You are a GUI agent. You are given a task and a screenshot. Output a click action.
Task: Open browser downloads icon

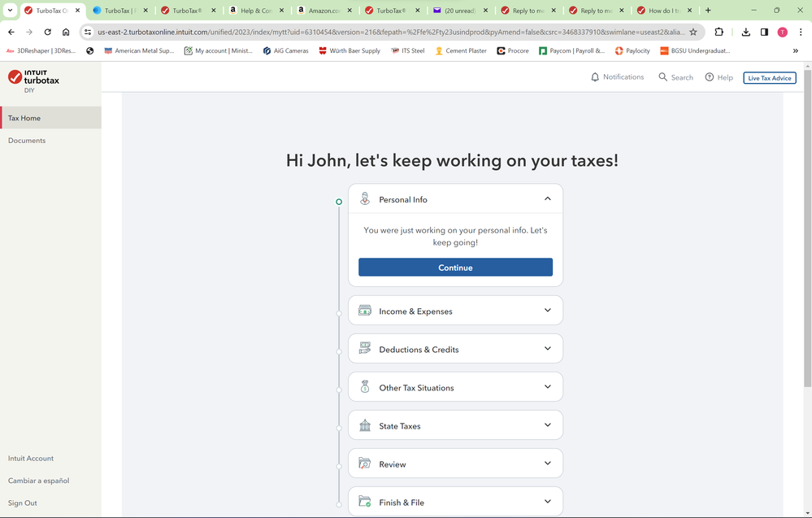(746, 32)
